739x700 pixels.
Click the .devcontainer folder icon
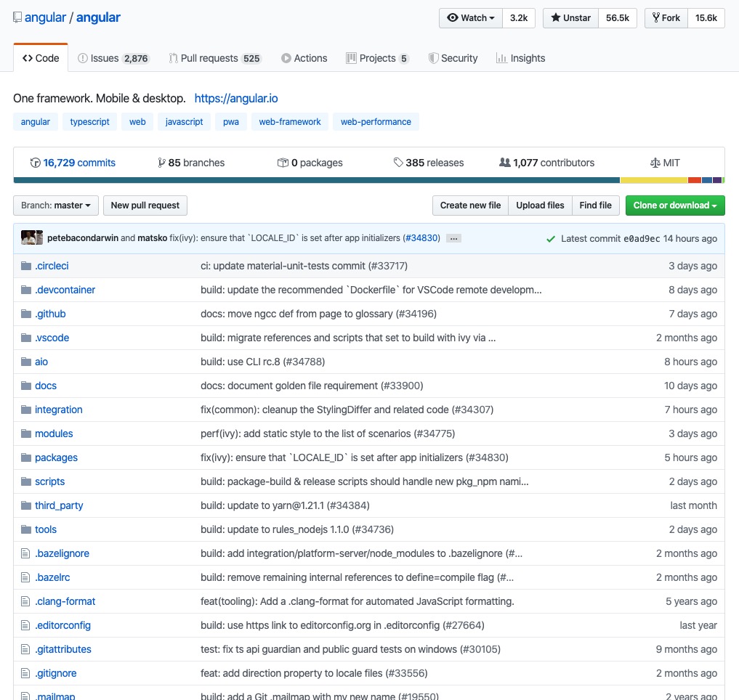(26, 290)
